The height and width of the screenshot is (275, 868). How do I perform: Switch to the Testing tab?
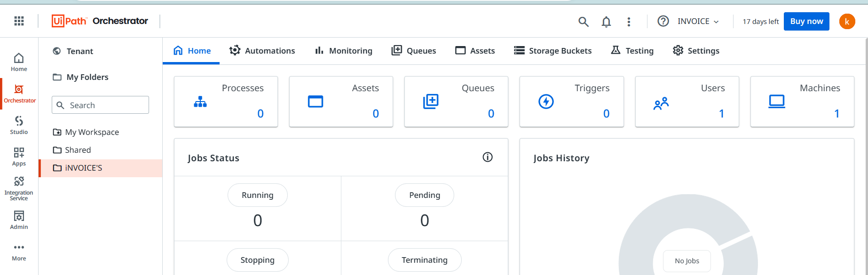click(x=632, y=51)
